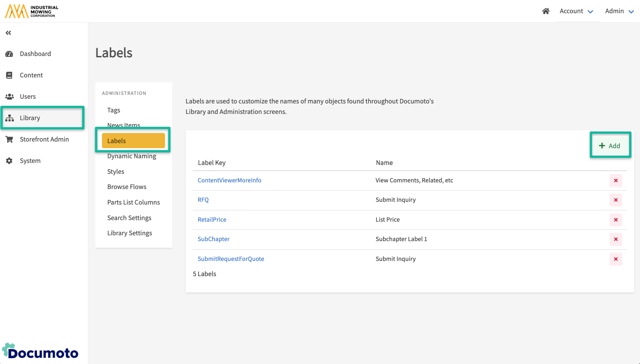Click the home icon in top bar

coord(545,11)
